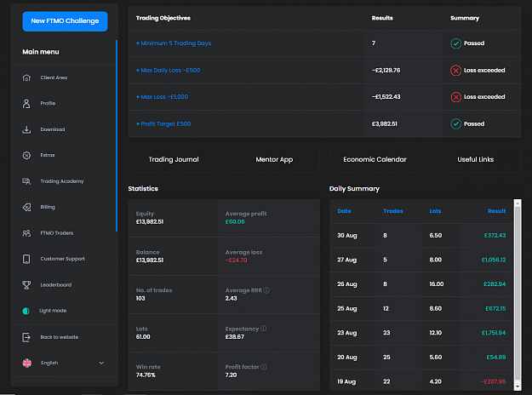Expand Max Daily Loss -£500 objective
532x395 pixels.
click(x=168, y=71)
